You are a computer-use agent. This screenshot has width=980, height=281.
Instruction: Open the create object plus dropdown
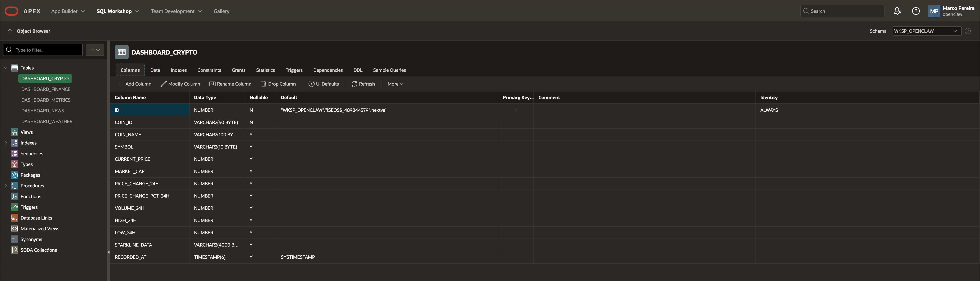pyautogui.click(x=95, y=50)
